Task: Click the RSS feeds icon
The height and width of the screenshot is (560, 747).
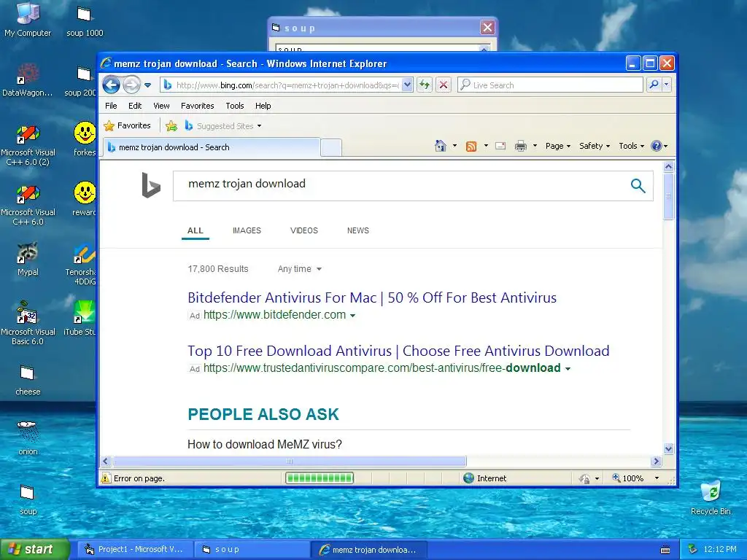Action: pyautogui.click(x=471, y=146)
